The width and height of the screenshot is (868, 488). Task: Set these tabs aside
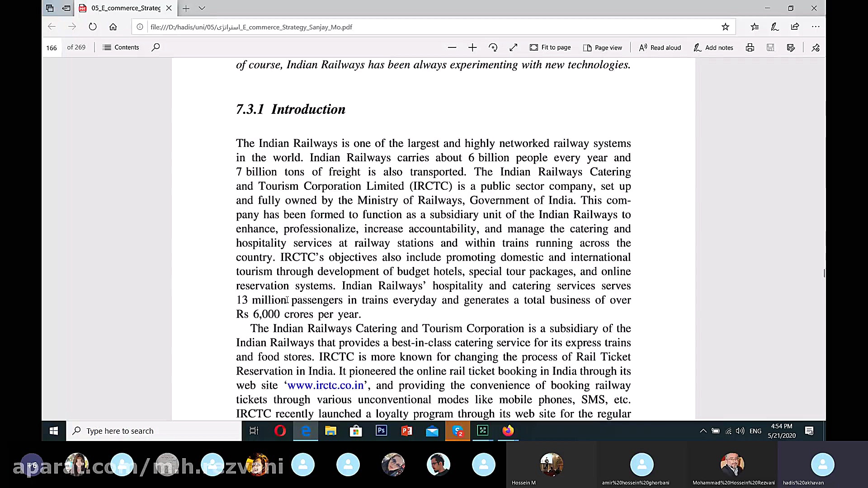(66, 8)
